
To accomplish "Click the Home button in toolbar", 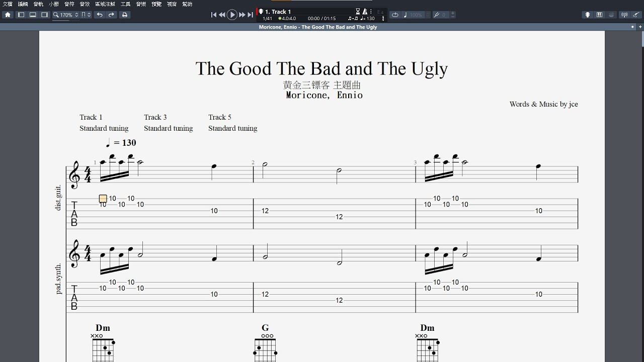I will (8, 15).
